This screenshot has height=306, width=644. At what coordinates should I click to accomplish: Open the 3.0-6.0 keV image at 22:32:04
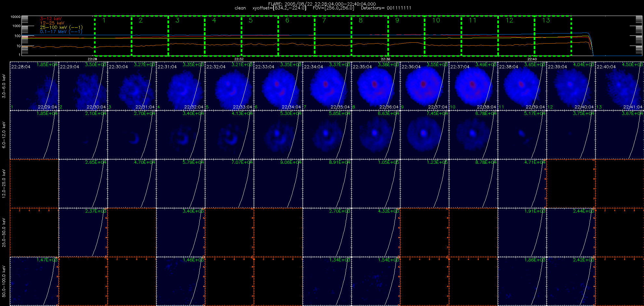pos(229,86)
